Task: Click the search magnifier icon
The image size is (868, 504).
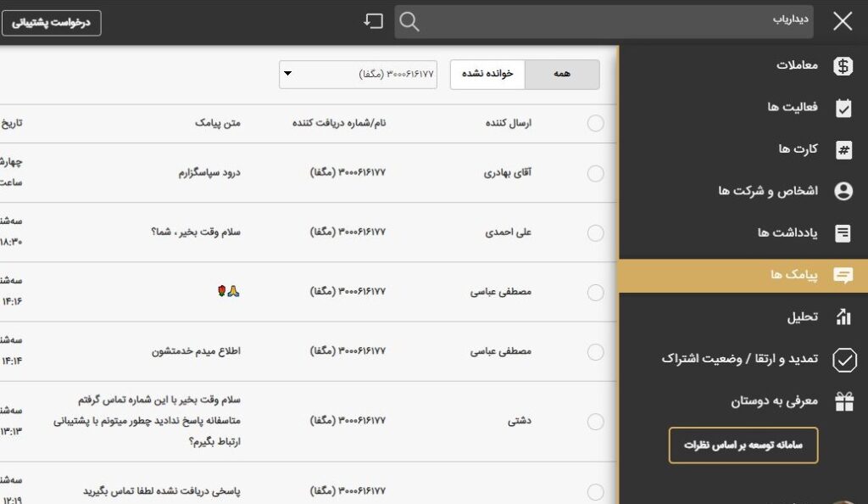Action: 409,22
